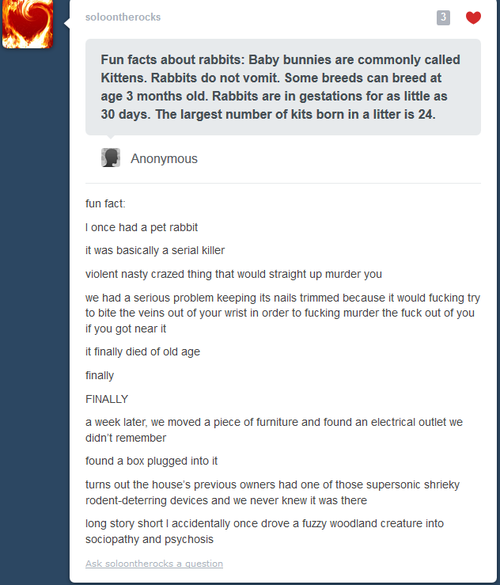Click the "violent nasty crazed thing" sentence
Screen dimensions: 500x585
pyautogui.click(x=234, y=274)
